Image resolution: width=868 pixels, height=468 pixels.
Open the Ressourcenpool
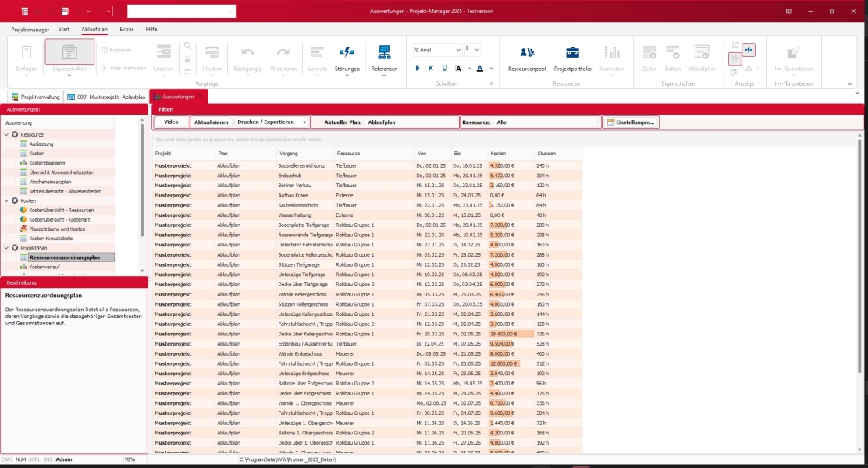click(x=526, y=58)
